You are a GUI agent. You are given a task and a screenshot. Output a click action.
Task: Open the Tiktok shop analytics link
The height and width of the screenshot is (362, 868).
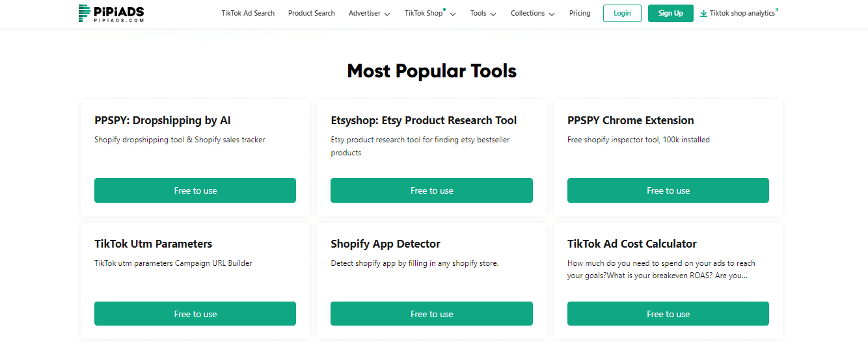click(x=742, y=13)
